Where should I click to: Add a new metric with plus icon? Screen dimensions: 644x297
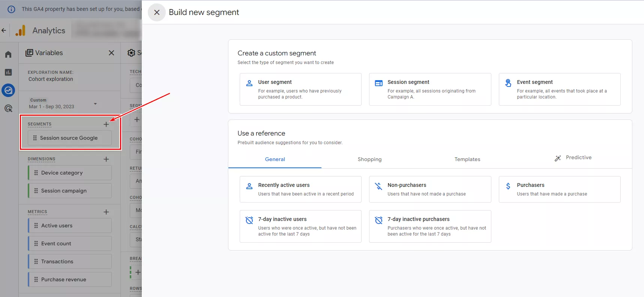pos(106,212)
